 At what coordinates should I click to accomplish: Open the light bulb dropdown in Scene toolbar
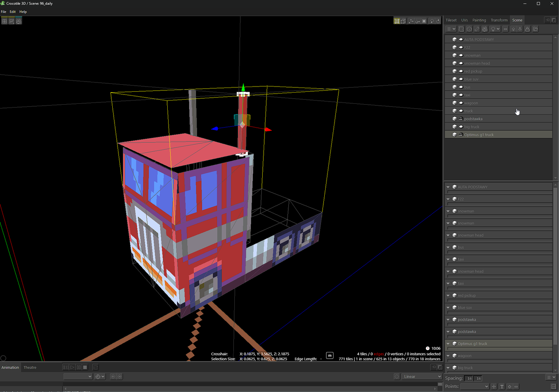(x=495, y=29)
